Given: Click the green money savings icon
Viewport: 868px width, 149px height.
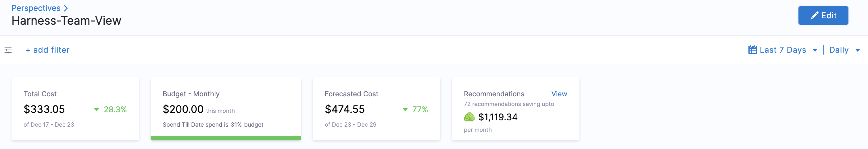Looking at the screenshot, I should pyautogui.click(x=469, y=117).
